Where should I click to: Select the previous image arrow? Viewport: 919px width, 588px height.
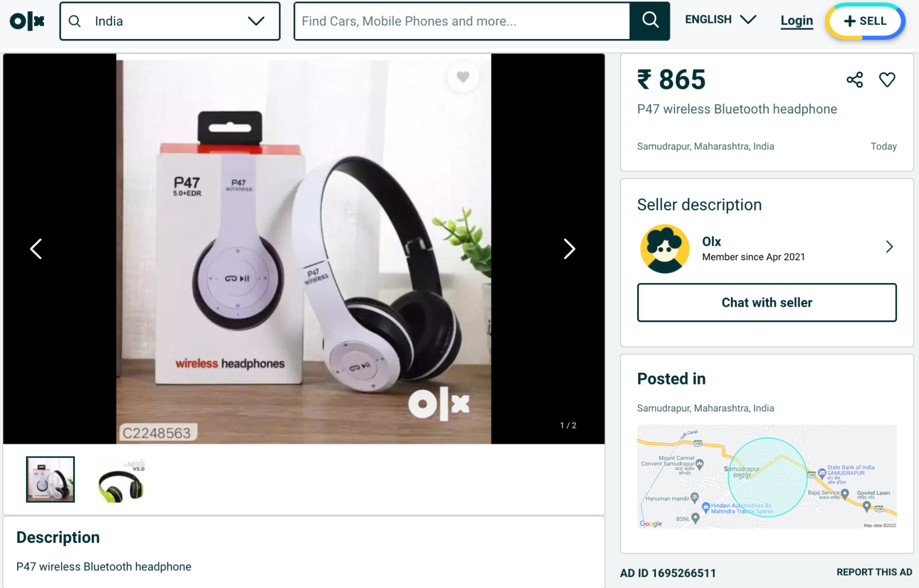coord(37,248)
